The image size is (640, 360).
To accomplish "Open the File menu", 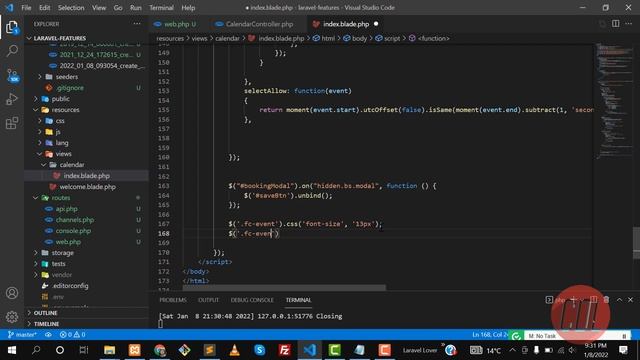I will tap(26, 8).
